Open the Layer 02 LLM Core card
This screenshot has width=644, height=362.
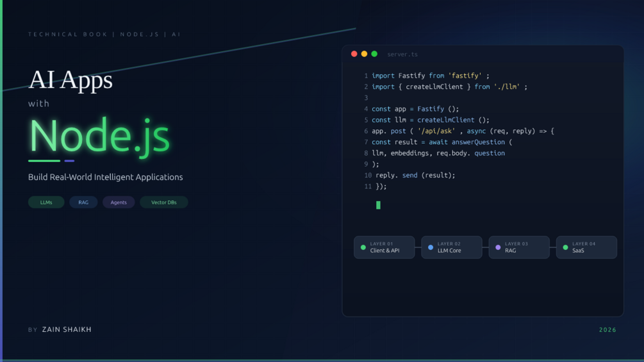[x=452, y=247]
